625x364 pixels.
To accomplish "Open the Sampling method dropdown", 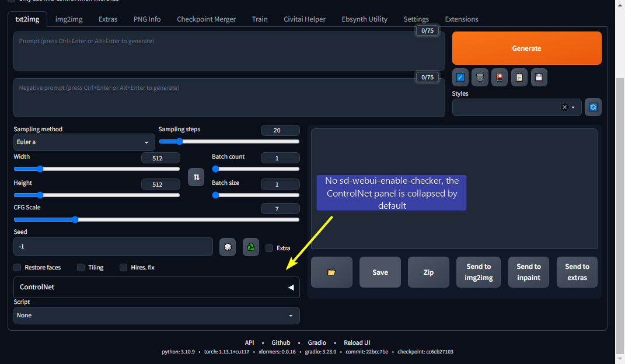I will (83, 142).
